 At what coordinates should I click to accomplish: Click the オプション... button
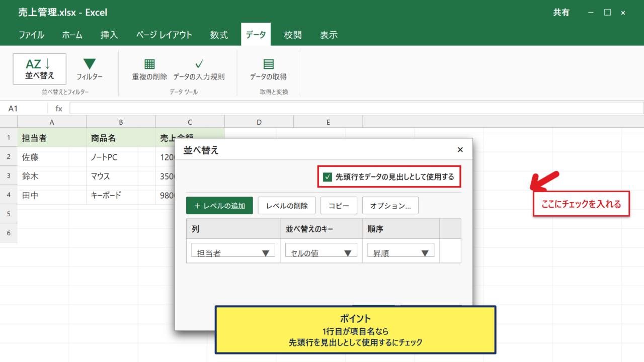(x=390, y=205)
